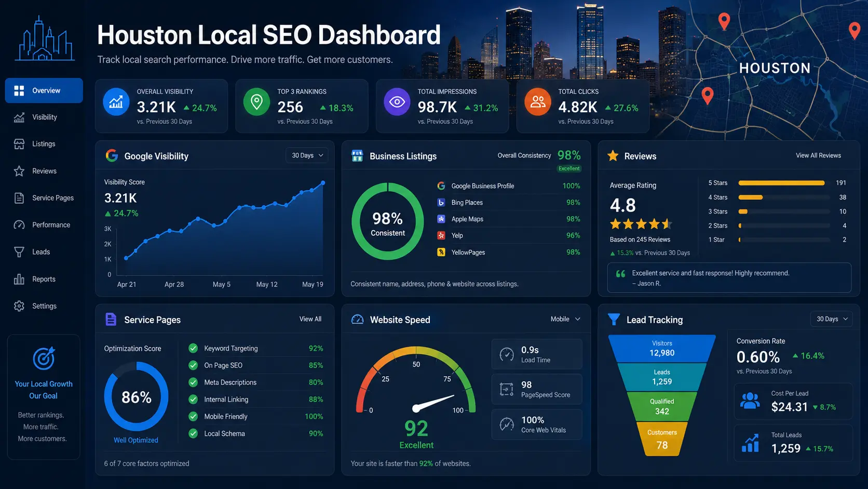Toggle the Local Schema green checkmark

pos(193,433)
